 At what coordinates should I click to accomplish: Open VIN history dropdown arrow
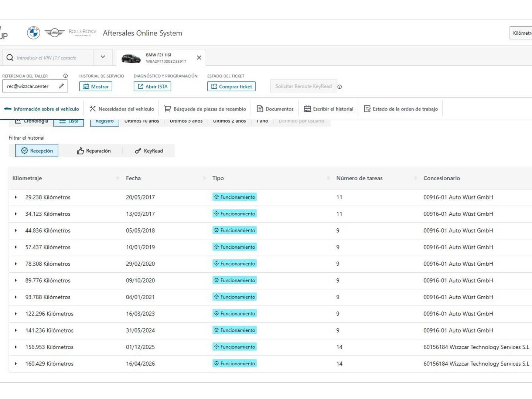click(103, 57)
